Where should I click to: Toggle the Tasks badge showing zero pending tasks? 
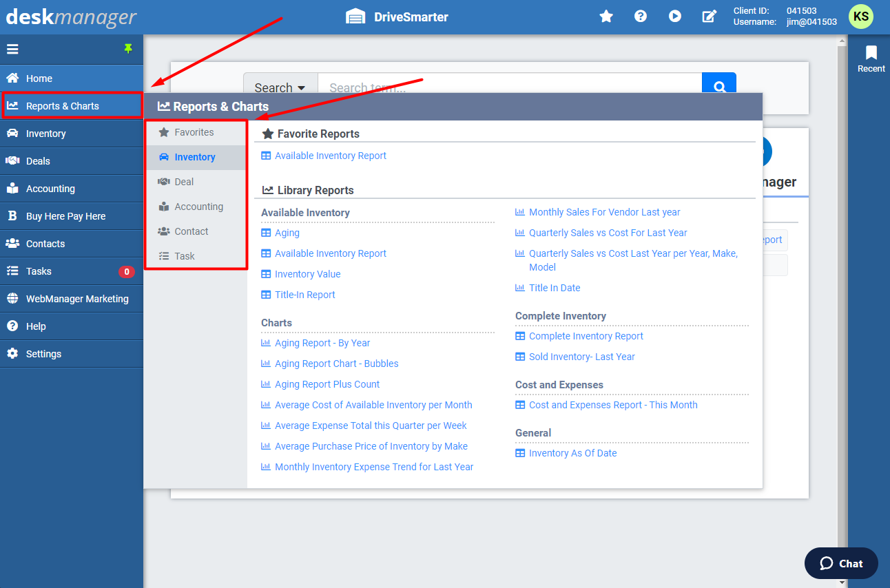coord(127,271)
